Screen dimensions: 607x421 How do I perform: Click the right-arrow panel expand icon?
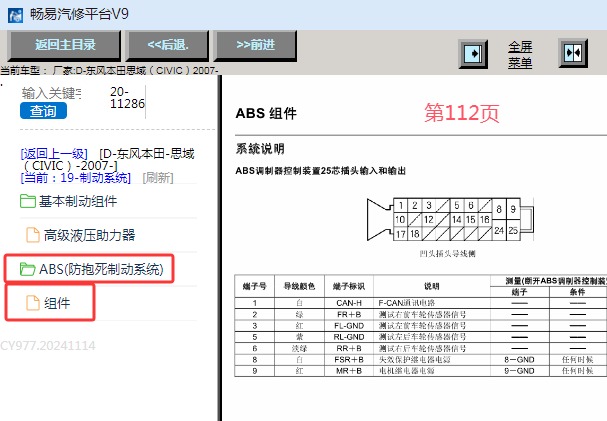[x=473, y=53]
